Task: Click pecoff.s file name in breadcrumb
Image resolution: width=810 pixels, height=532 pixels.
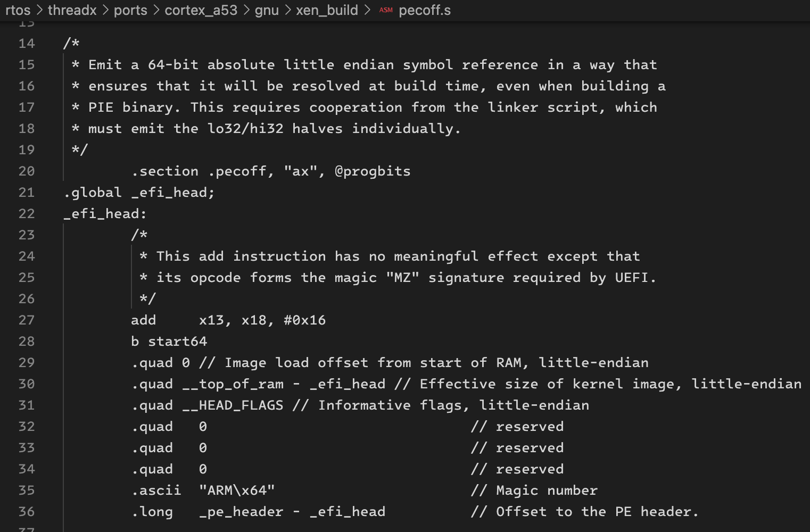Action: click(x=425, y=10)
